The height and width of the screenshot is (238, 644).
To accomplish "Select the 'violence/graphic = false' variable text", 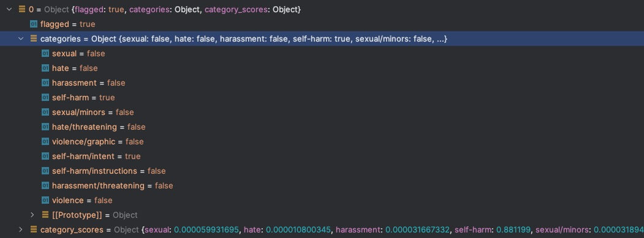I will (98, 141).
